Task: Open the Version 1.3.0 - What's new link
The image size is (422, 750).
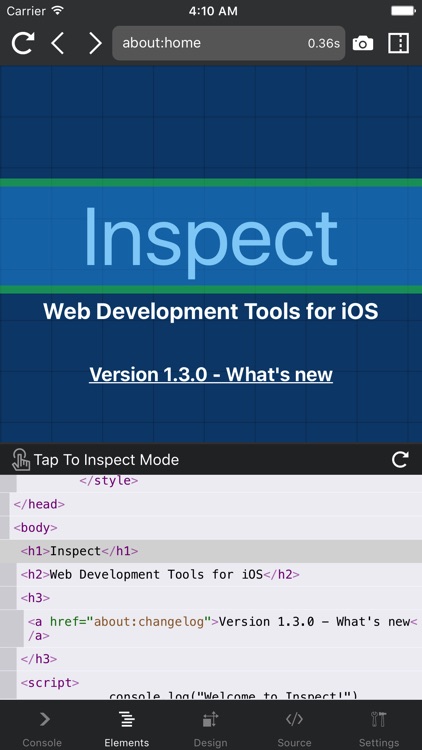Action: point(211,375)
